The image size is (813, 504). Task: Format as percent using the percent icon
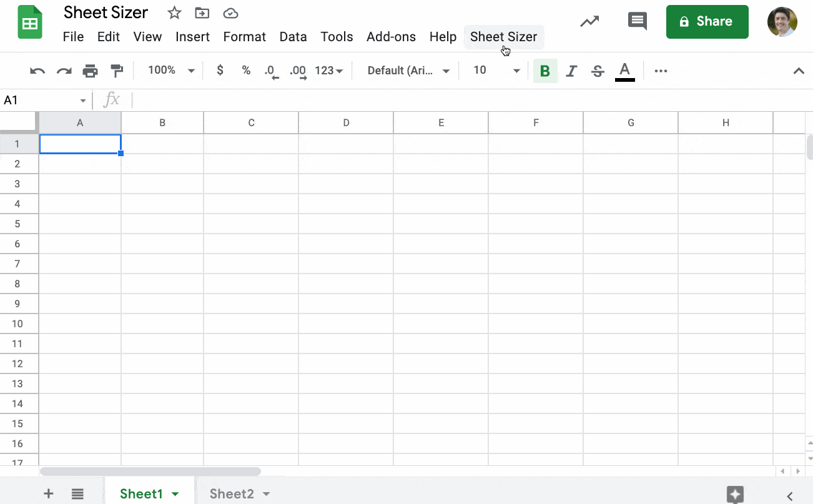(x=246, y=70)
